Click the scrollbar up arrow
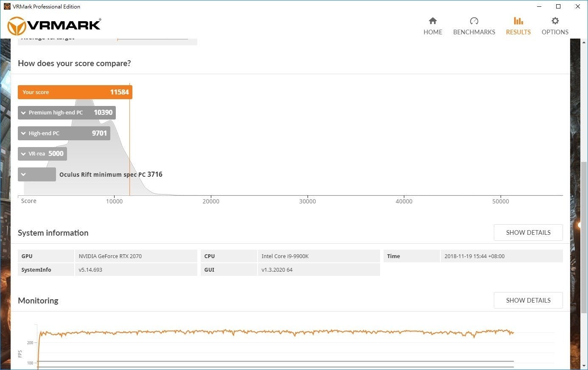 tap(584, 43)
